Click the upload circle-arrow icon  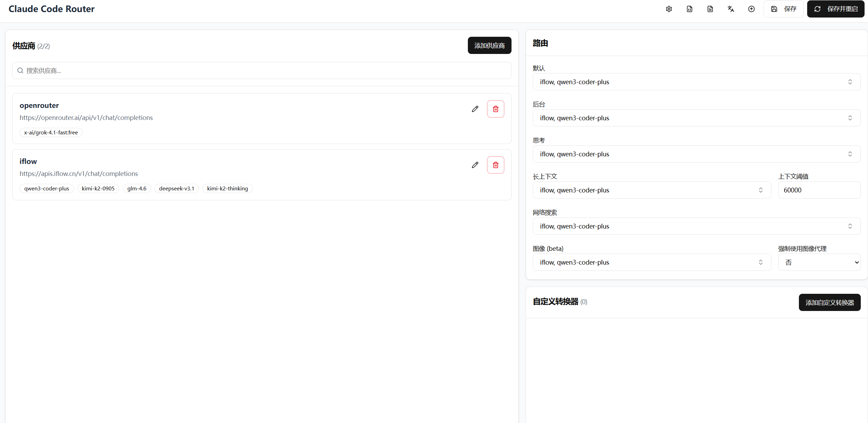(751, 9)
